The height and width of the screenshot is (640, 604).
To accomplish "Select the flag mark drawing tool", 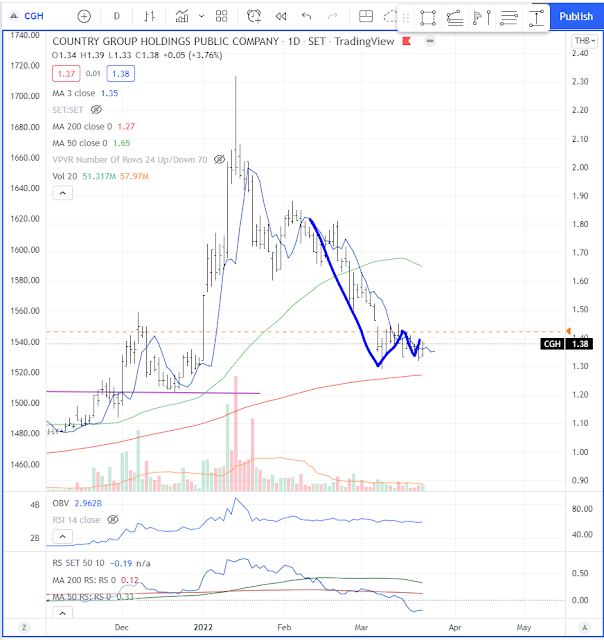I will (x=482, y=18).
